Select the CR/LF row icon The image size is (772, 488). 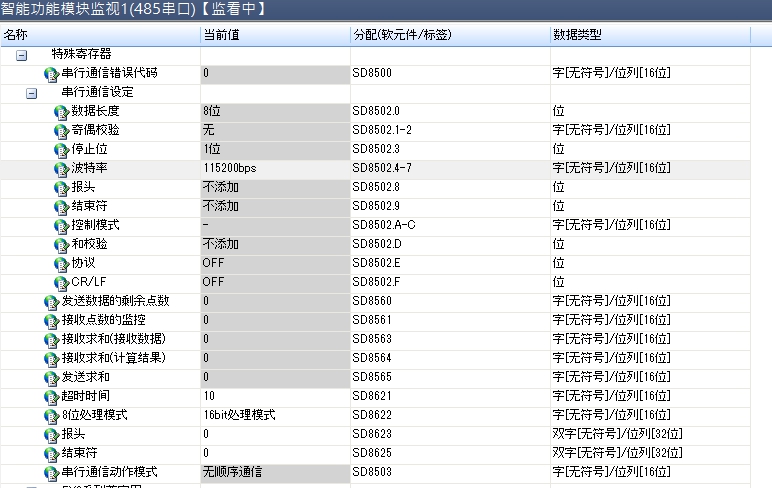pos(61,283)
